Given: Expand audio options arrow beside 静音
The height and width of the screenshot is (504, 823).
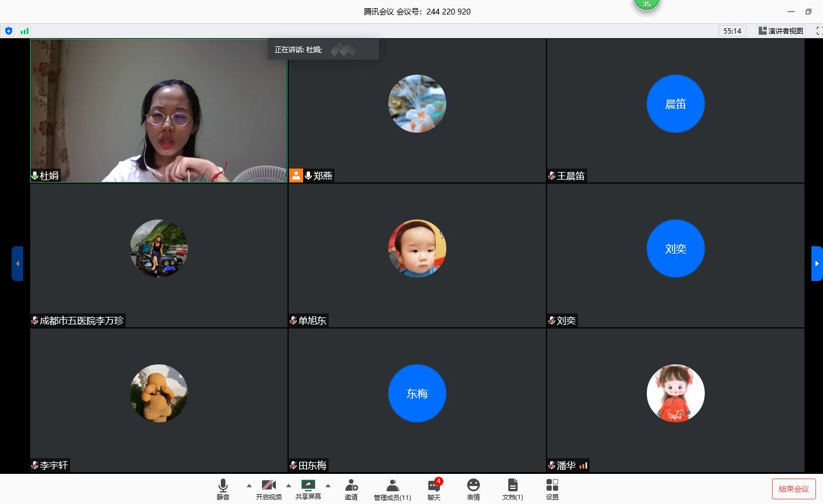Looking at the screenshot, I should pyautogui.click(x=249, y=485).
